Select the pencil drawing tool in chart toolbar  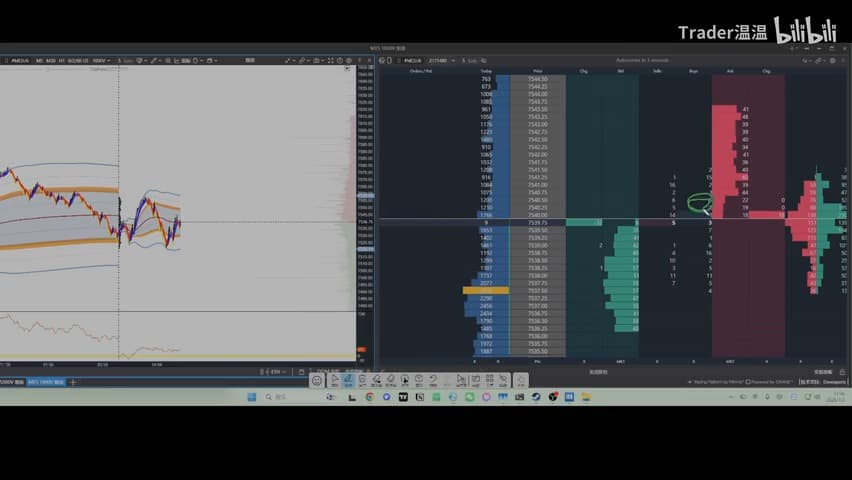154,60
